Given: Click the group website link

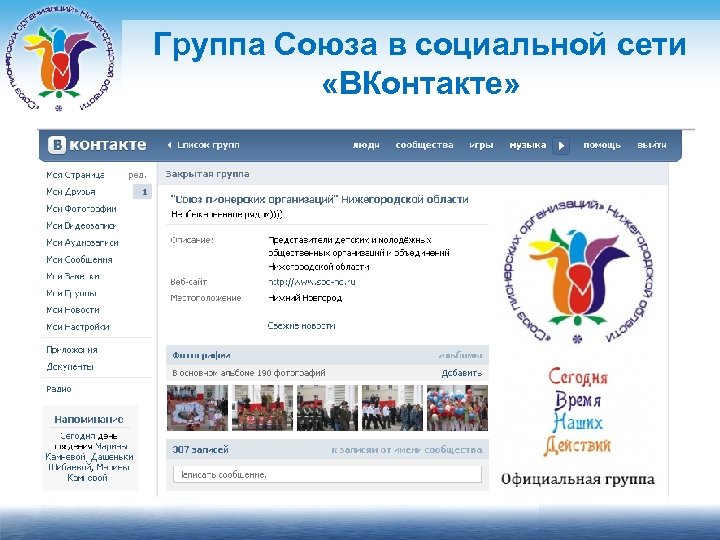Looking at the screenshot, I should pyautogui.click(x=312, y=282).
